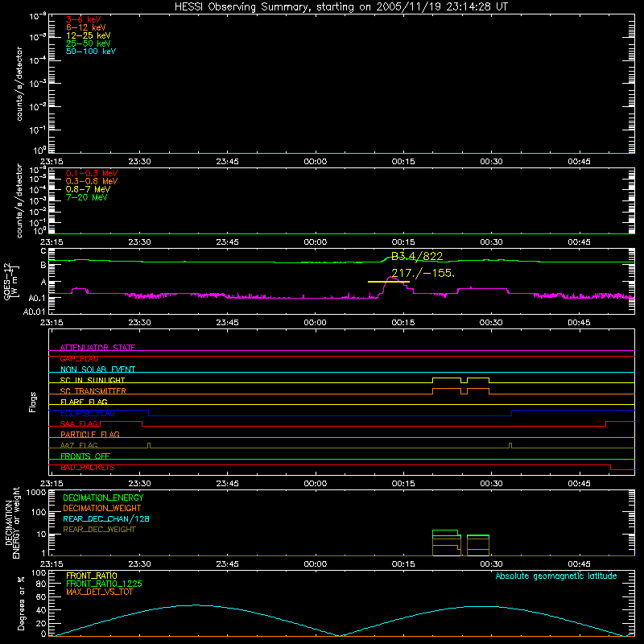Click the 0.3-0.8 MeV legend label
This screenshot has height=644, width=644.
(x=92, y=181)
